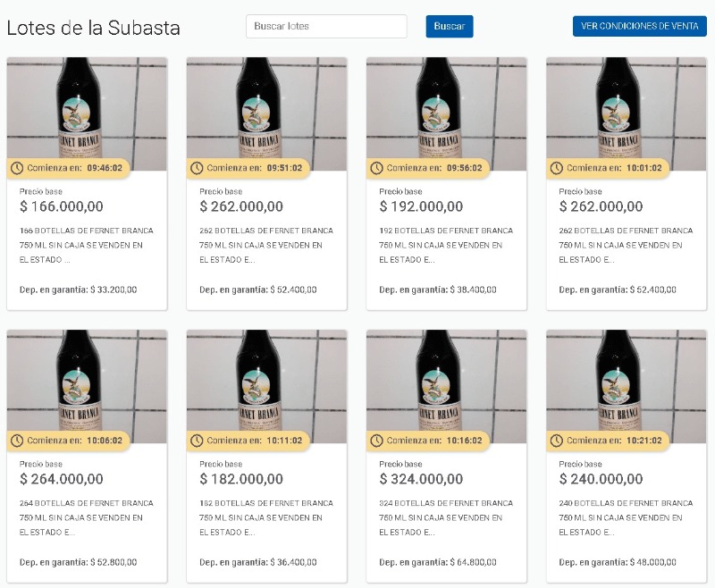Screen dimensions: 715x588
Task: Click the clock icon beside the 10:21:02 timer
Action: 557,441
